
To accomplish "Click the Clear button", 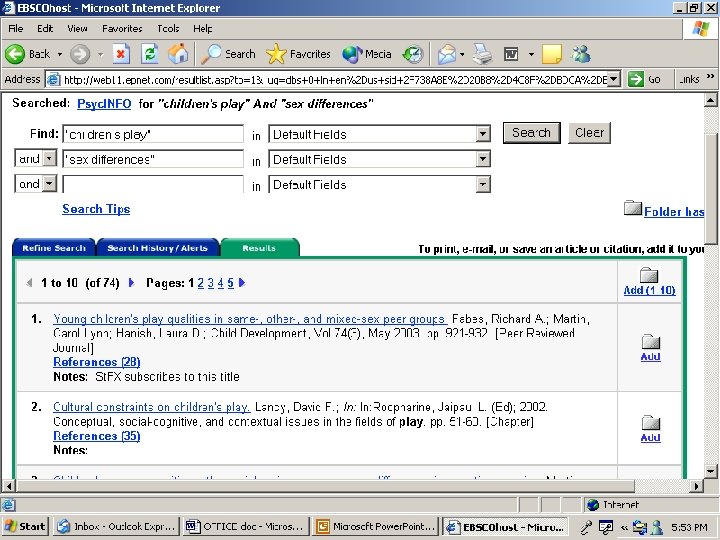I will tap(589, 133).
